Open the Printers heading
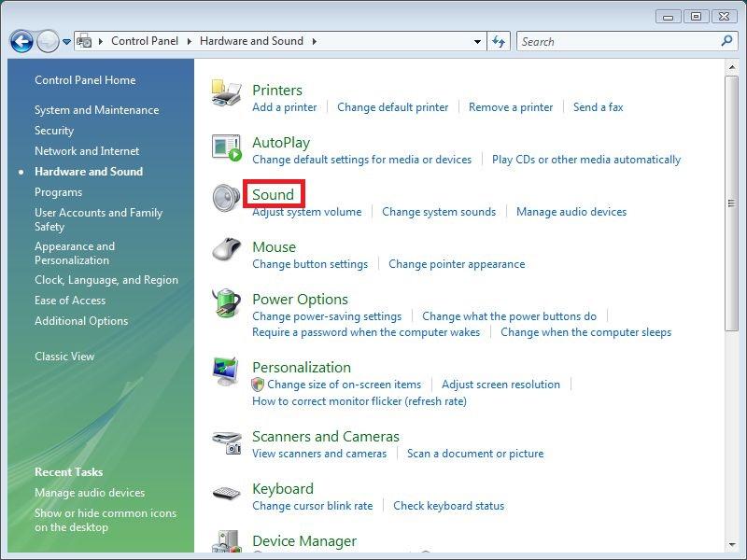 pyautogui.click(x=277, y=90)
